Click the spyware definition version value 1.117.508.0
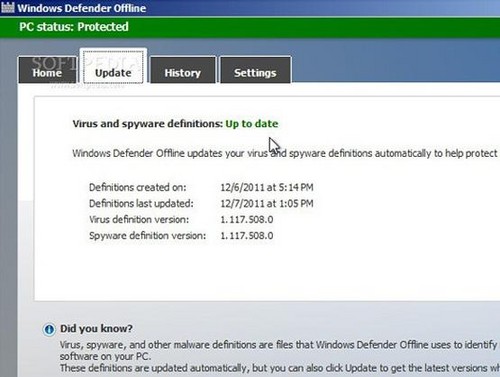The image size is (500, 377). point(247,236)
